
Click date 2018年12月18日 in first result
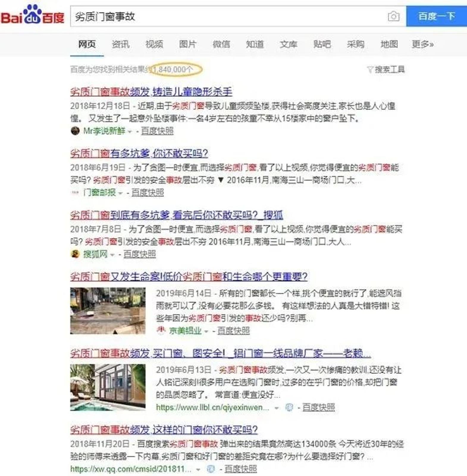click(100, 106)
